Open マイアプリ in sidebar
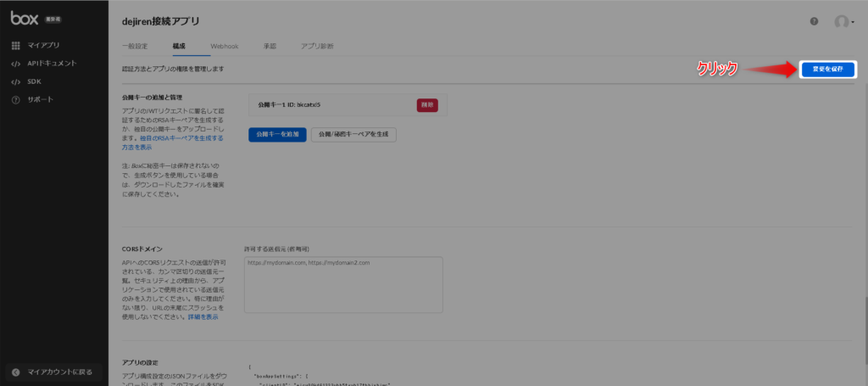This screenshot has width=868, height=386. click(44, 46)
